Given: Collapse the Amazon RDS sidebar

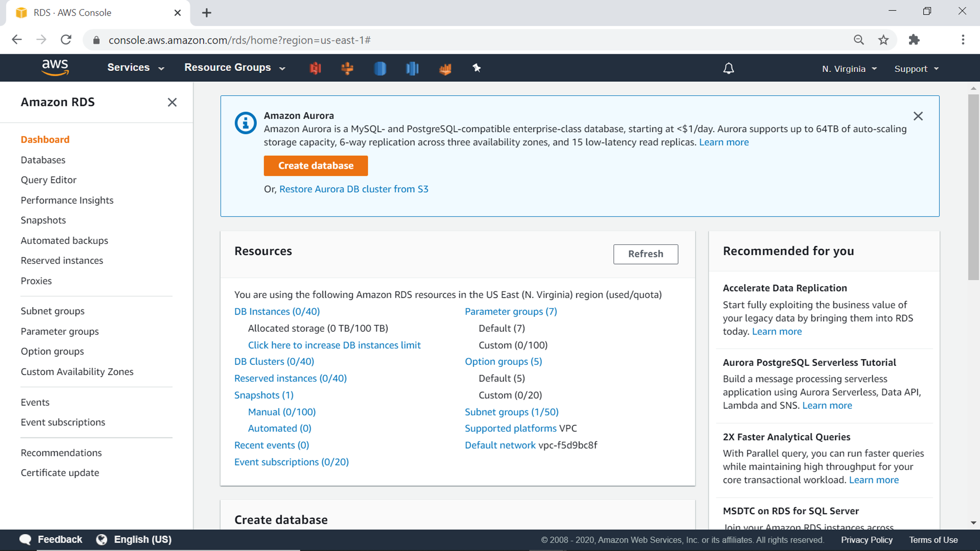Looking at the screenshot, I should [172, 102].
